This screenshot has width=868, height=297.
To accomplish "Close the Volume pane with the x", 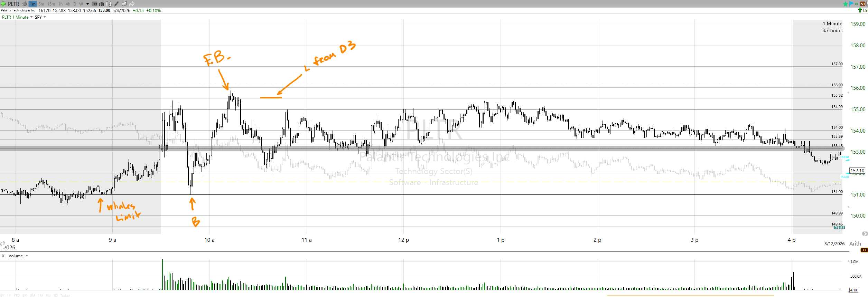I will (x=3, y=256).
